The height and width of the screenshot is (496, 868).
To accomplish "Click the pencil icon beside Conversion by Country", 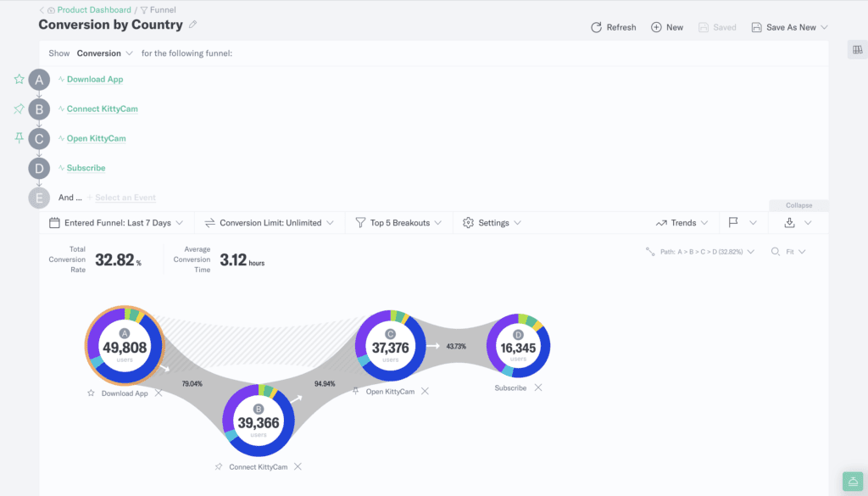I will coord(192,25).
